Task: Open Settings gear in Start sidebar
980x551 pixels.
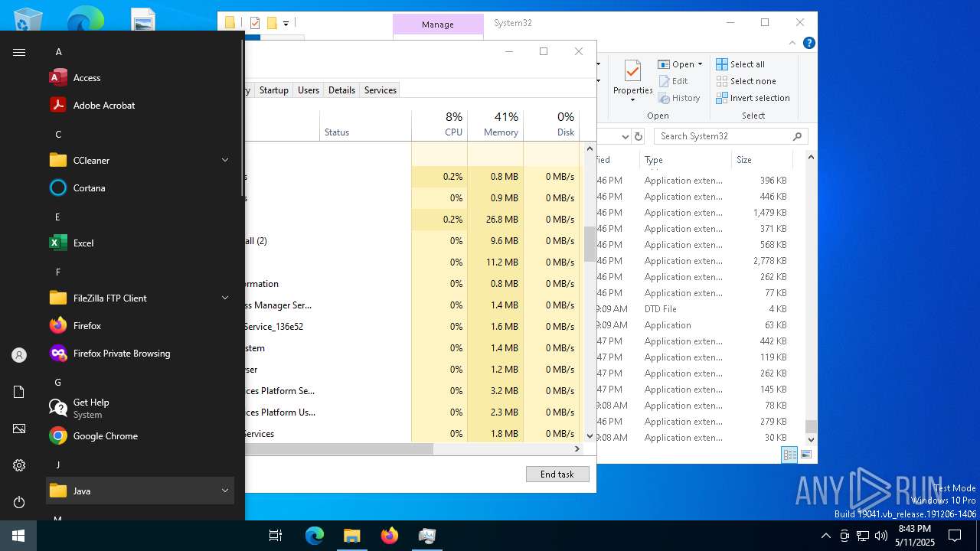Action: [x=19, y=465]
